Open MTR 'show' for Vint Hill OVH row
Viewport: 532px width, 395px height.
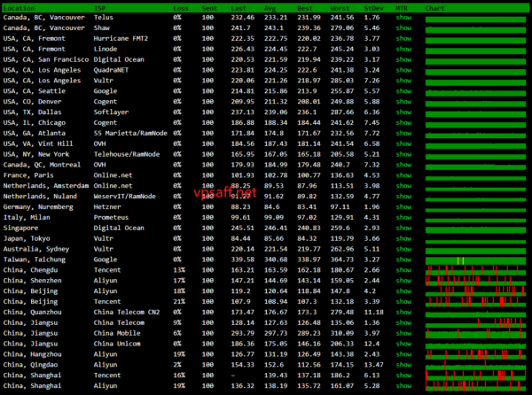[403, 143]
